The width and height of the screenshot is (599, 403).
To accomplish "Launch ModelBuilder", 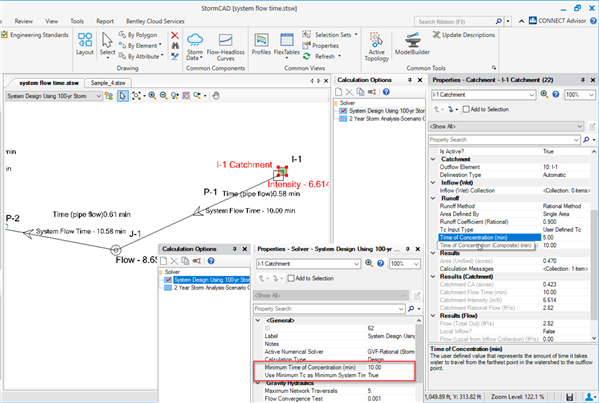I will tap(412, 44).
